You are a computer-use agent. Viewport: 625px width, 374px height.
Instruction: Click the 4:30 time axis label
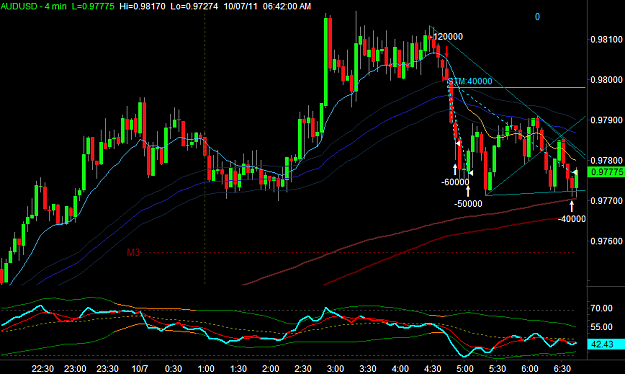(432, 368)
